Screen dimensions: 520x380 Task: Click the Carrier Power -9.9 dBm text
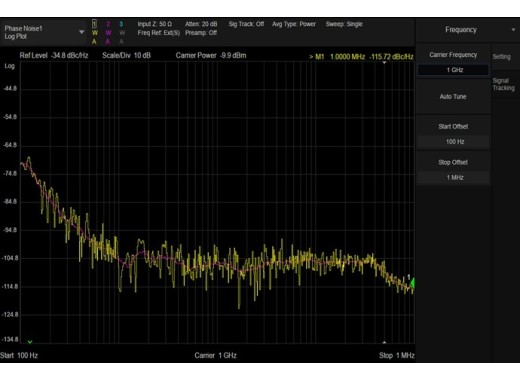coord(211,55)
